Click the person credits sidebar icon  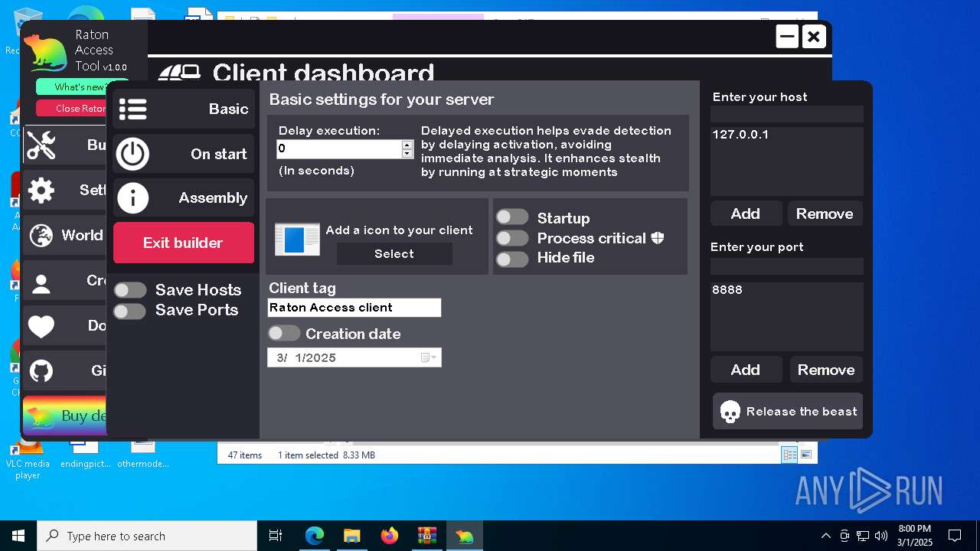pyautogui.click(x=41, y=283)
